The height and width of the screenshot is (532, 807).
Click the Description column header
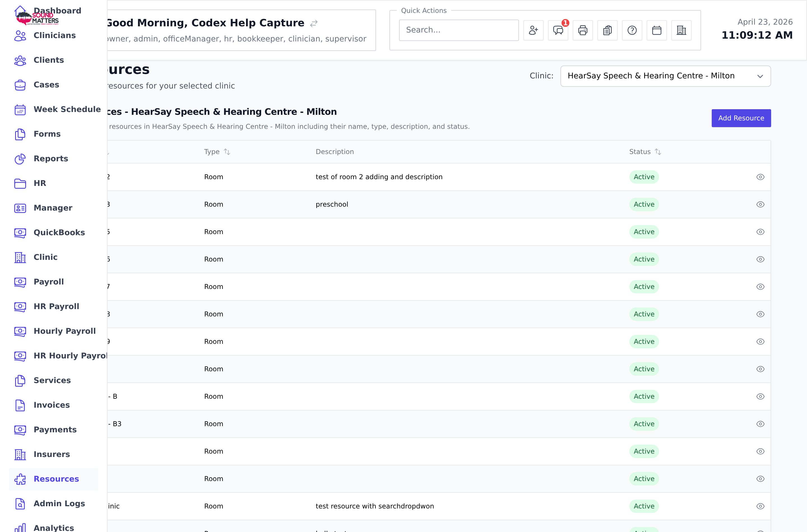[335, 152]
